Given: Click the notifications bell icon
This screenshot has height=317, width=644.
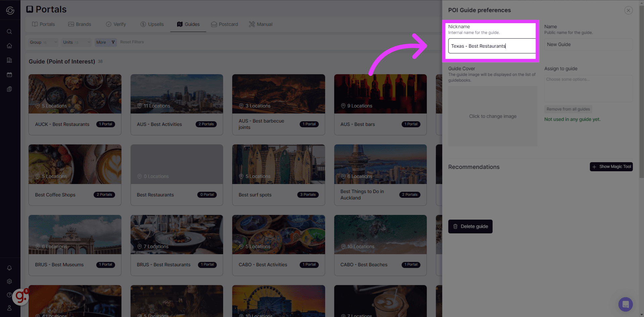Looking at the screenshot, I should click(9, 268).
